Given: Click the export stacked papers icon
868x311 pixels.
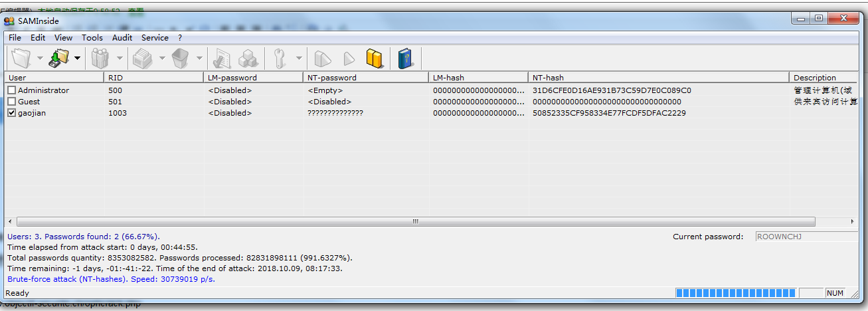Looking at the screenshot, I should coord(143,58).
